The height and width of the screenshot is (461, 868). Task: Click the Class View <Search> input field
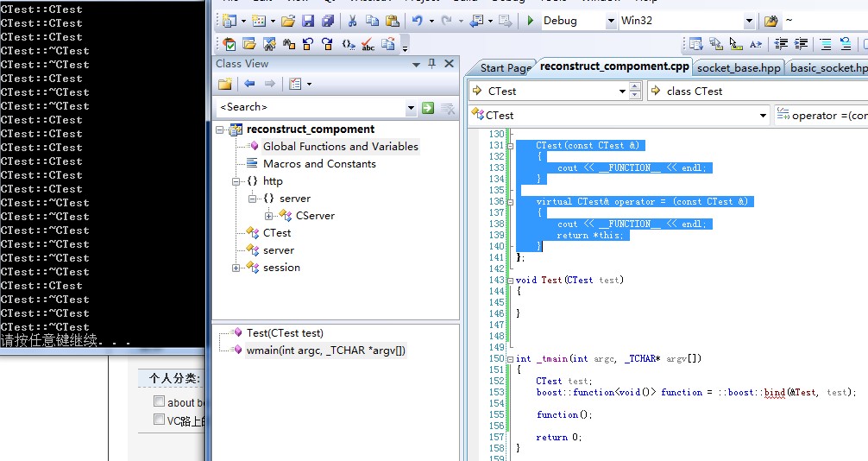311,108
